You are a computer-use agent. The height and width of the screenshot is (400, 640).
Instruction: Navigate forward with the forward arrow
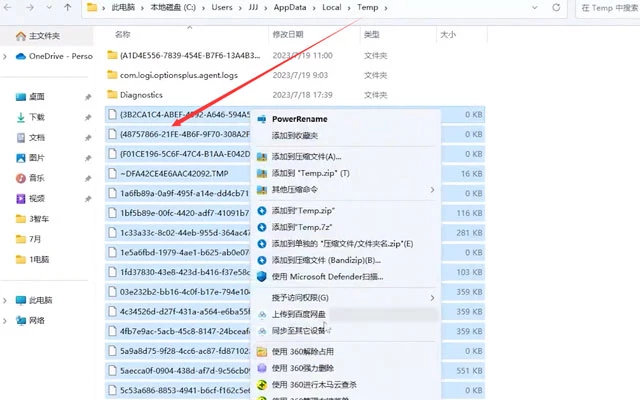(30, 7)
